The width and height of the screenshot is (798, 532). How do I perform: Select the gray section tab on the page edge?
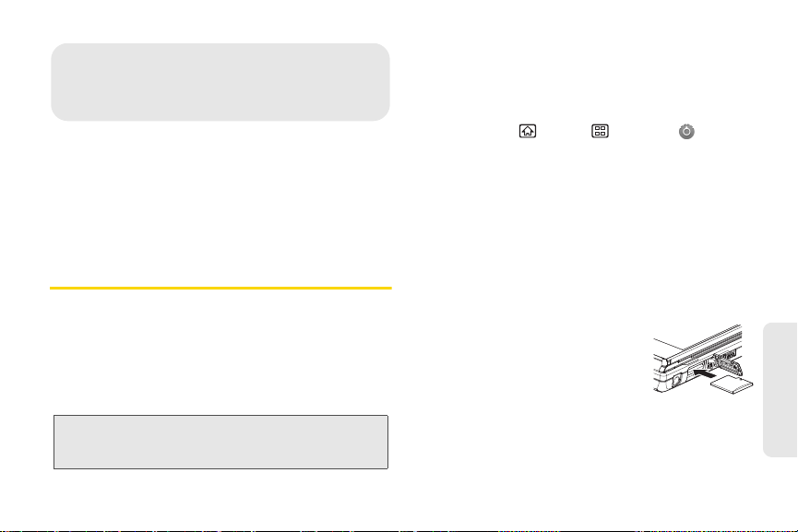[x=780, y=390]
